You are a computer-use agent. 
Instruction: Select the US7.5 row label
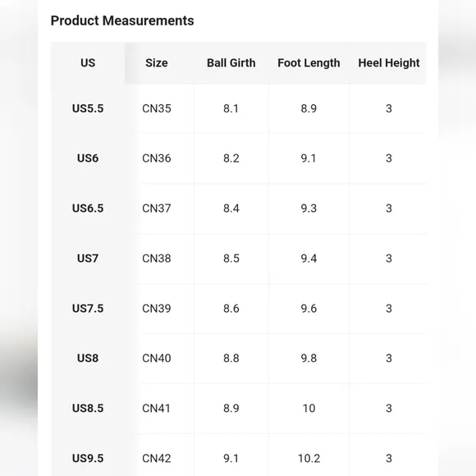[88, 309]
